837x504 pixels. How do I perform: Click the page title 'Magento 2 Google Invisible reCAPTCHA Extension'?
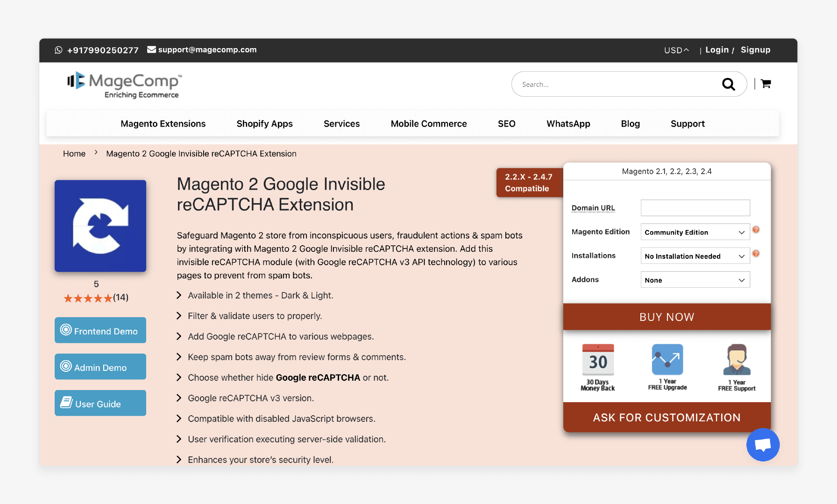click(x=281, y=194)
